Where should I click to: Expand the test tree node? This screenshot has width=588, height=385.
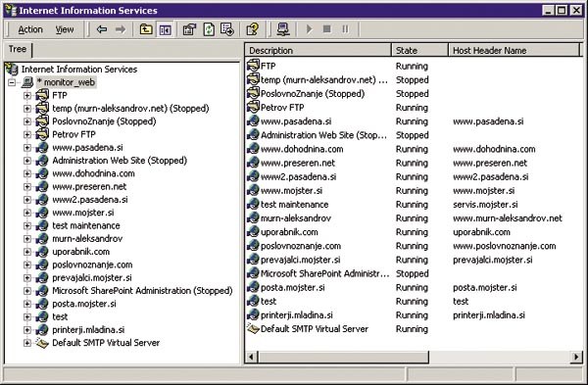[27, 316]
